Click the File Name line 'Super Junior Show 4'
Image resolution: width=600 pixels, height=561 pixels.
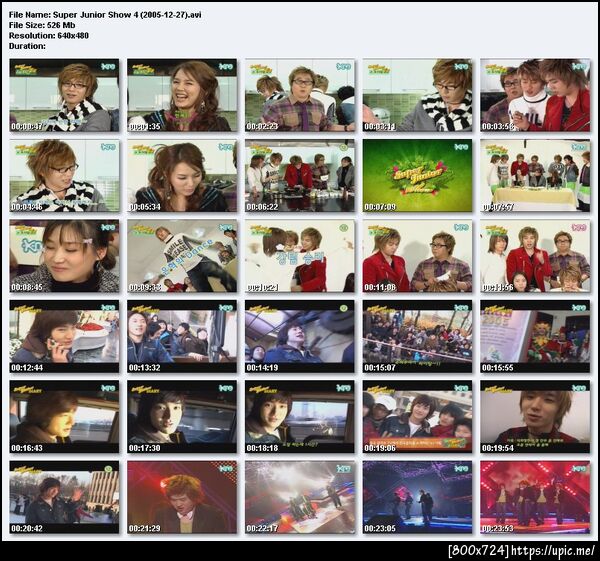(105, 15)
